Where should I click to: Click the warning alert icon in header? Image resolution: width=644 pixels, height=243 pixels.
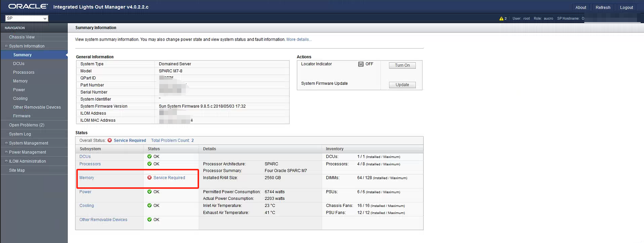pos(501,18)
